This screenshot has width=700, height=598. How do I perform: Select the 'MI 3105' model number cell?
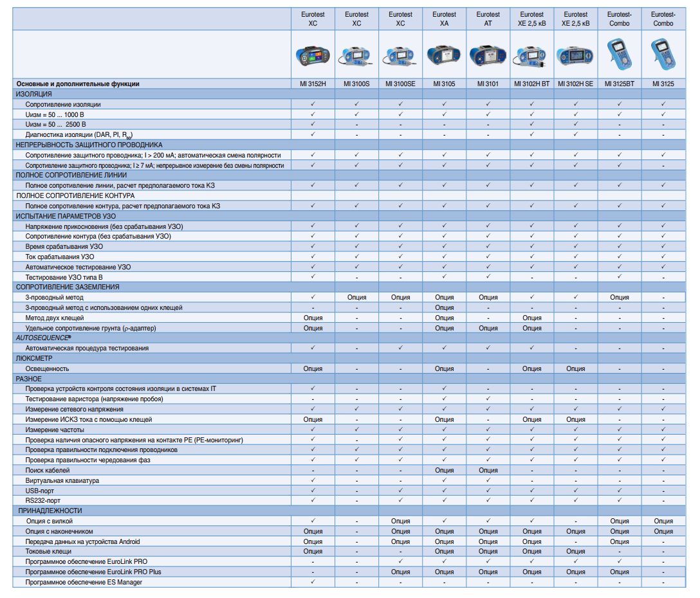tap(444, 84)
